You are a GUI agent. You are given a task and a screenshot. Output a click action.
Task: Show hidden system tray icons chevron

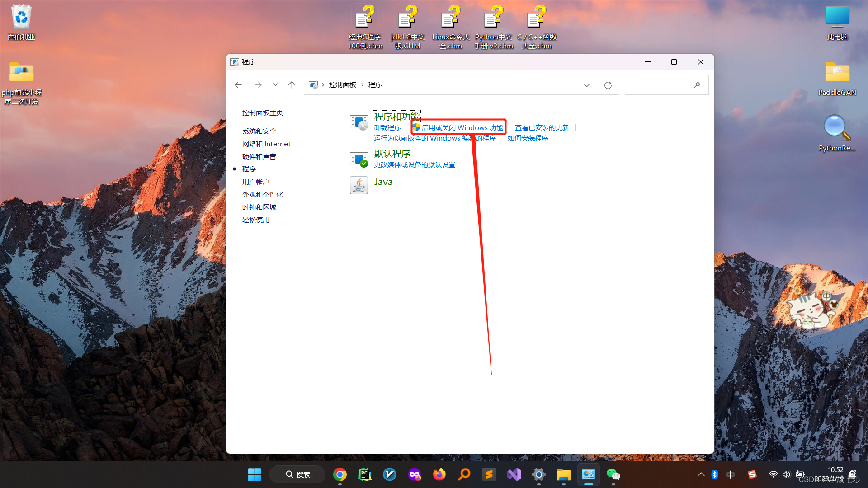point(701,474)
